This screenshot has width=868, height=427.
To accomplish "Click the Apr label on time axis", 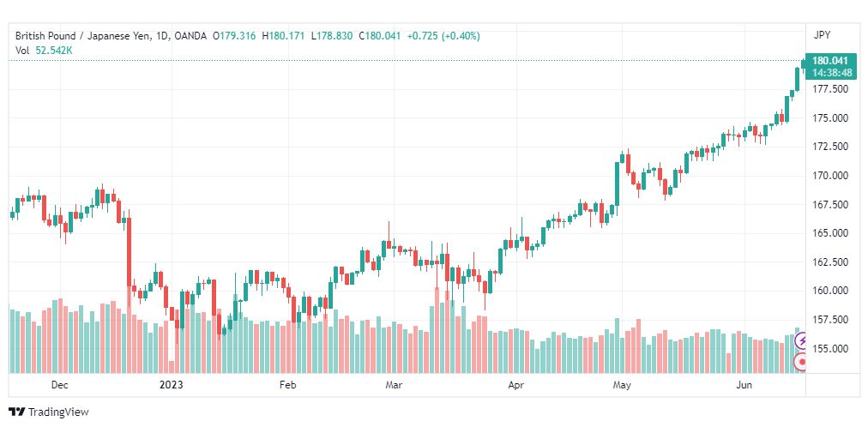I will pyautogui.click(x=515, y=385).
